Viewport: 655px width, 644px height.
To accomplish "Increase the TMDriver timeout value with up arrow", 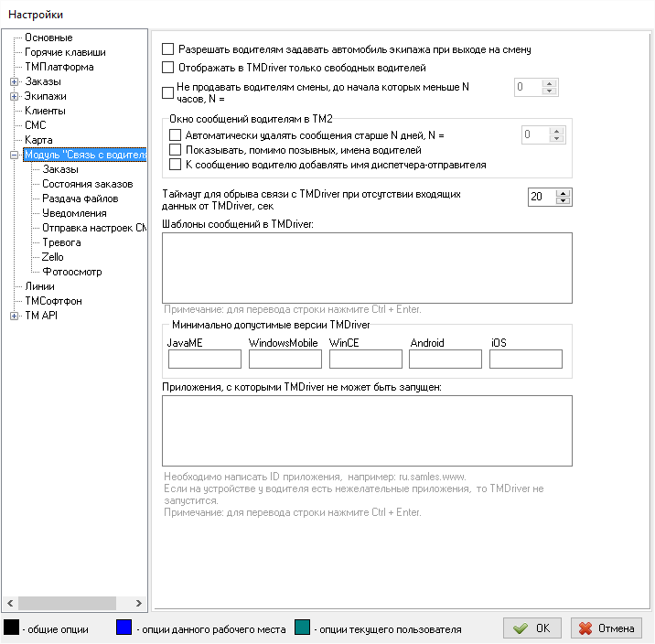I will click(x=564, y=192).
